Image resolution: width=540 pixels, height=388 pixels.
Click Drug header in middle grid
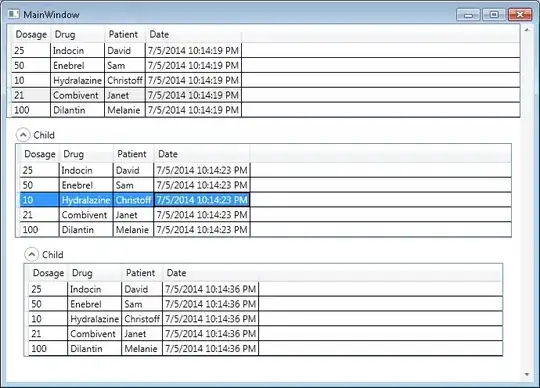coord(86,154)
